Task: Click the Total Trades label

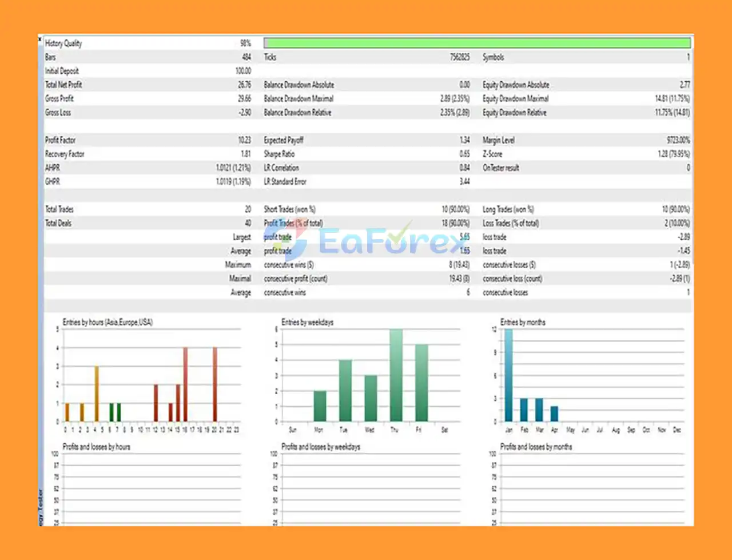Action: click(x=59, y=209)
